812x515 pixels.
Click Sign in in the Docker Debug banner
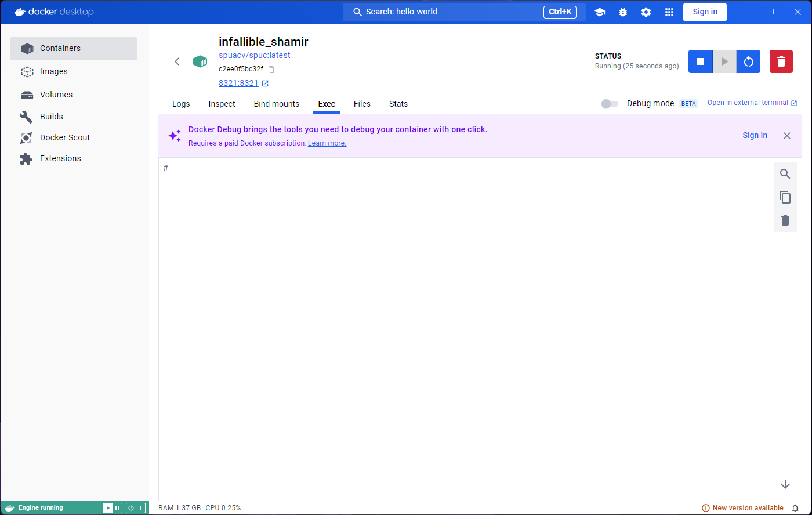[x=755, y=135]
